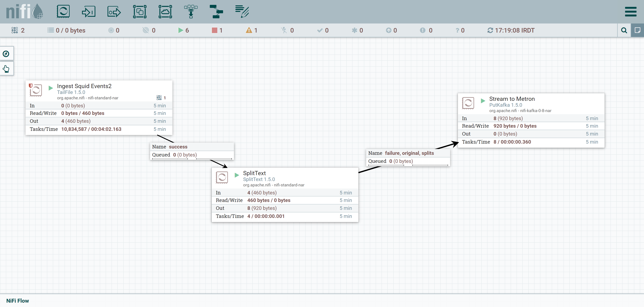Click the success connection label
Image resolution: width=644 pixels, height=307 pixels.
pos(192,150)
